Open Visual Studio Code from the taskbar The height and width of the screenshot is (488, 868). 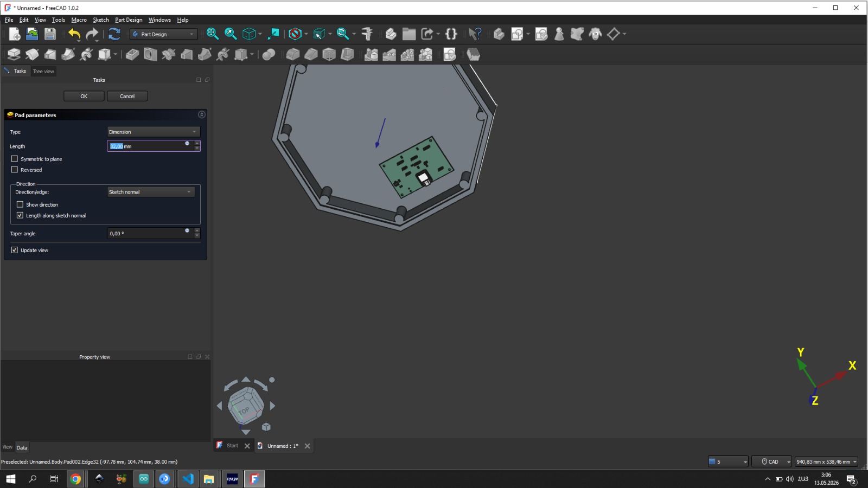click(x=188, y=479)
